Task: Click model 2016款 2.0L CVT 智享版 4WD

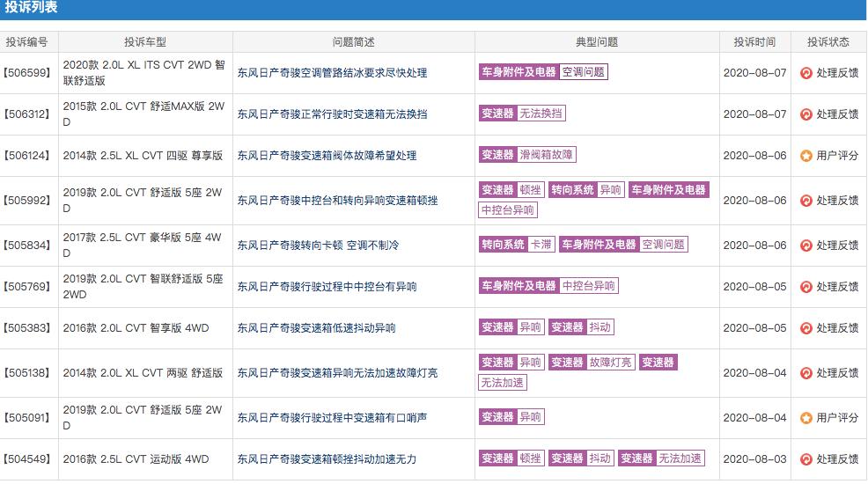Action: click(x=136, y=328)
